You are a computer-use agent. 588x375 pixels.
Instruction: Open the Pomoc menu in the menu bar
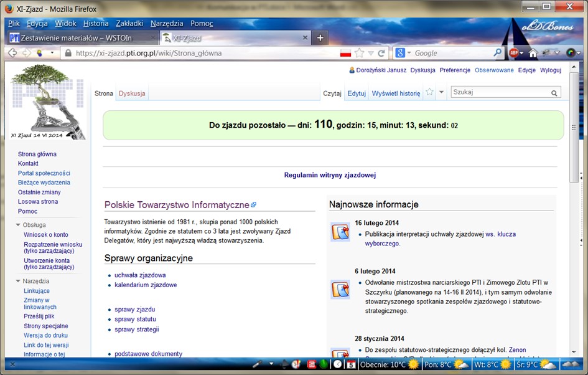click(x=202, y=23)
